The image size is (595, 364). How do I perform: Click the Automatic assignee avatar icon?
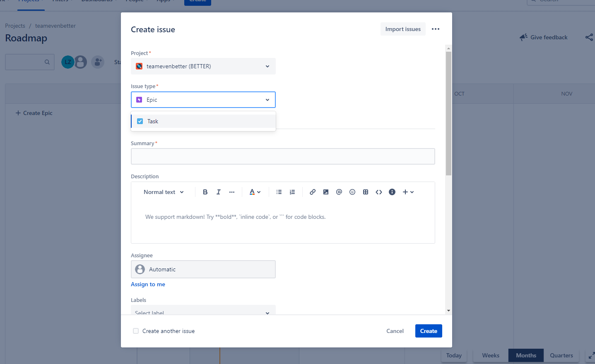click(x=140, y=269)
